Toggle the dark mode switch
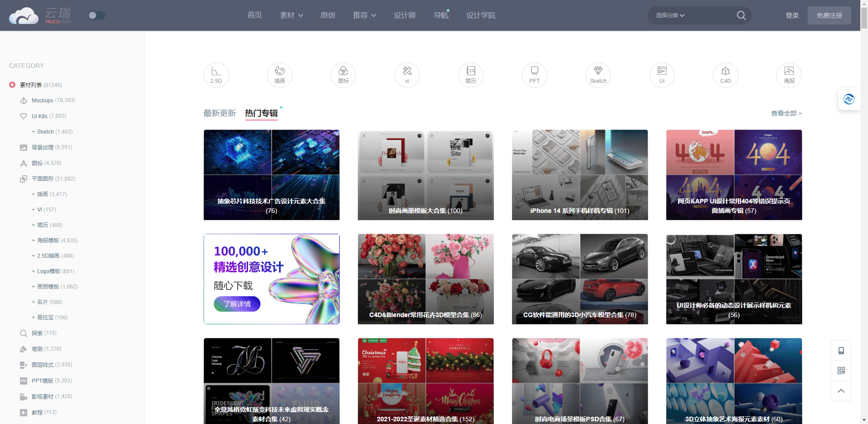The image size is (868, 424). coord(97,15)
